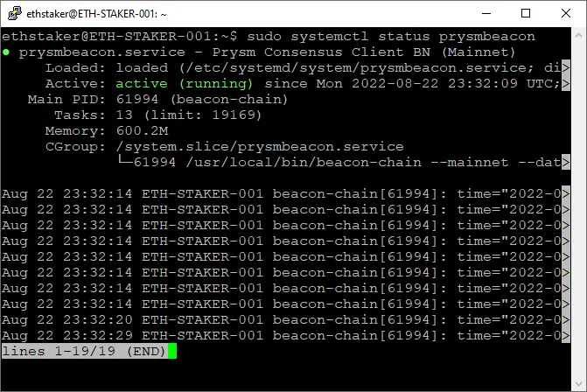
Task: Click the truncation marker on Loaded line
Action: [x=566, y=67]
